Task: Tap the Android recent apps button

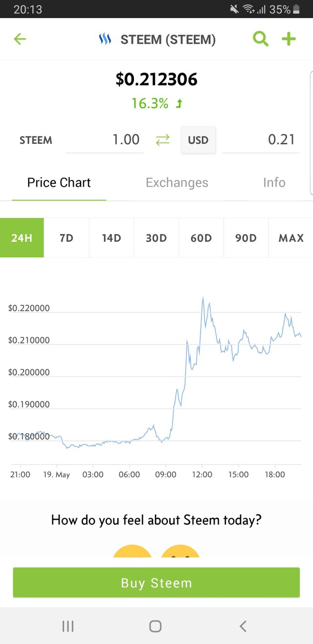Action: (68, 626)
